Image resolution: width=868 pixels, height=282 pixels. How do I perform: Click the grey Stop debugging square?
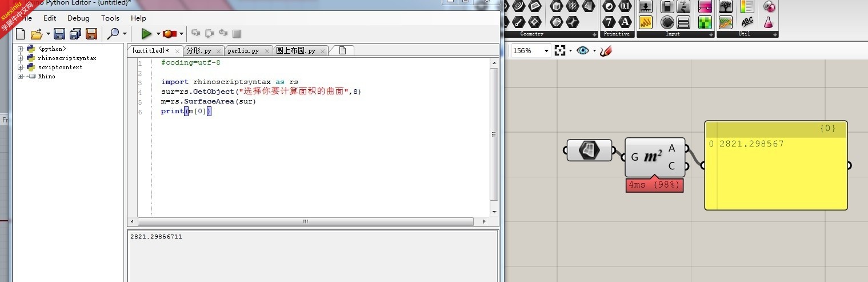click(237, 34)
